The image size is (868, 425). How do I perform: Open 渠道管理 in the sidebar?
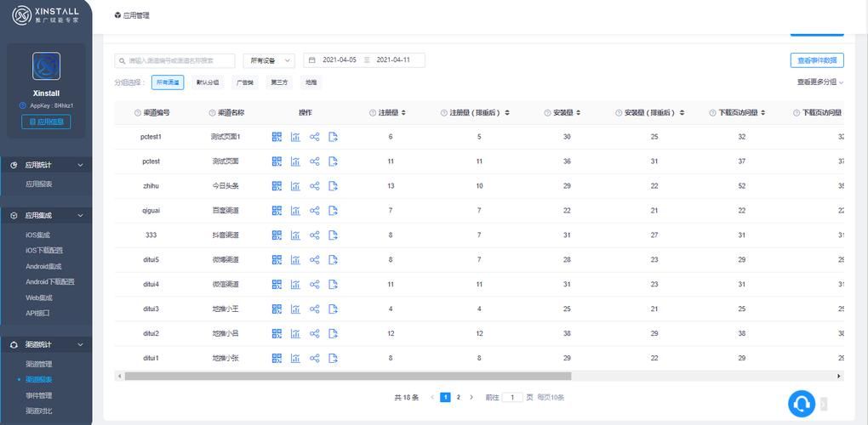pyautogui.click(x=39, y=364)
